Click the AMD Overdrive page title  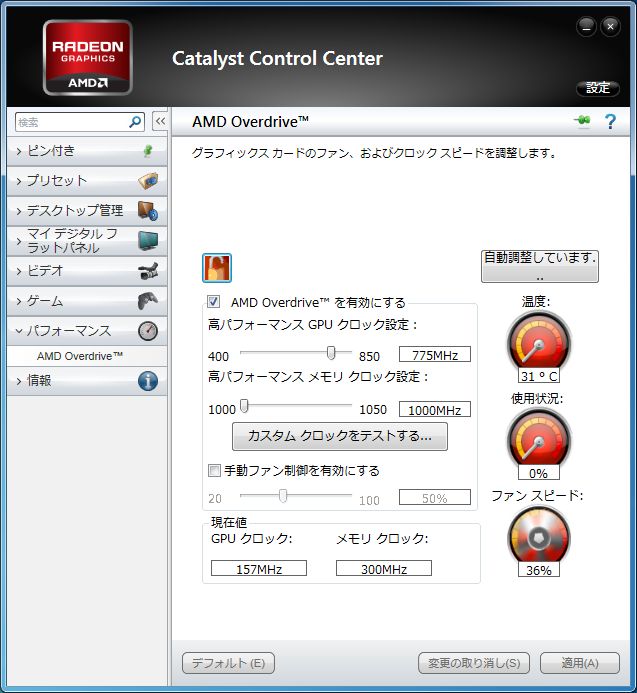point(250,122)
